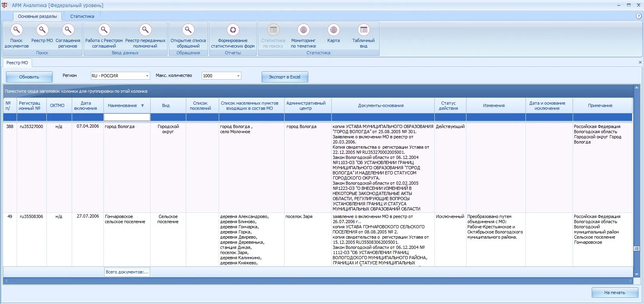Viewport: 644px width, 304px height.
Task: Click the Наименование filter row input
Action: tap(127, 117)
